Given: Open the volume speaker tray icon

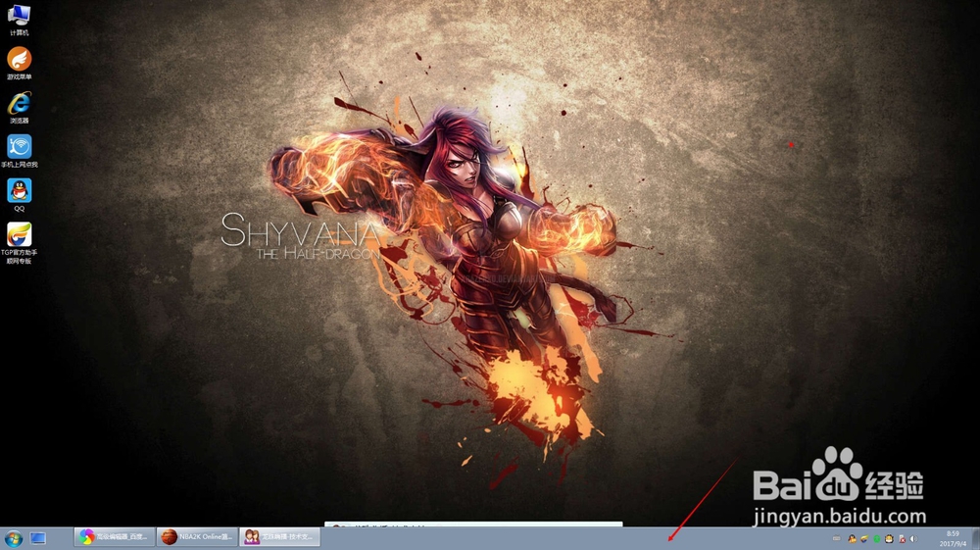Looking at the screenshot, I should 913,539.
